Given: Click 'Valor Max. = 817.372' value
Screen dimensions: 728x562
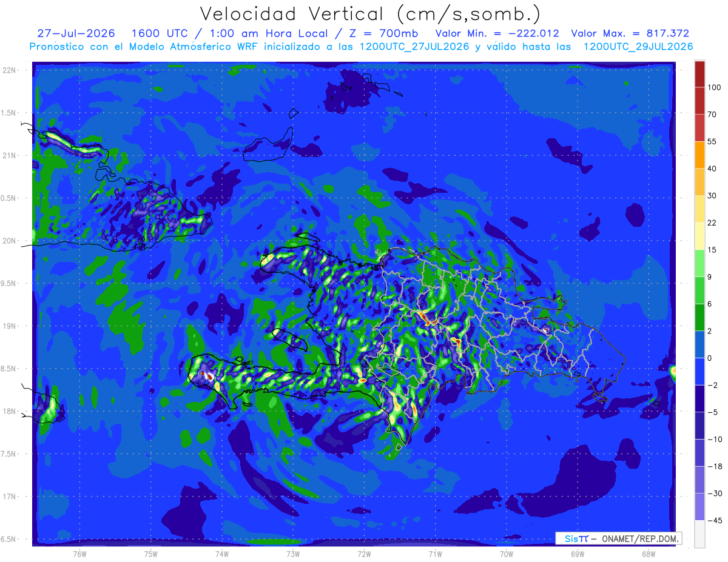Looking at the screenshot, I should 630,33.
